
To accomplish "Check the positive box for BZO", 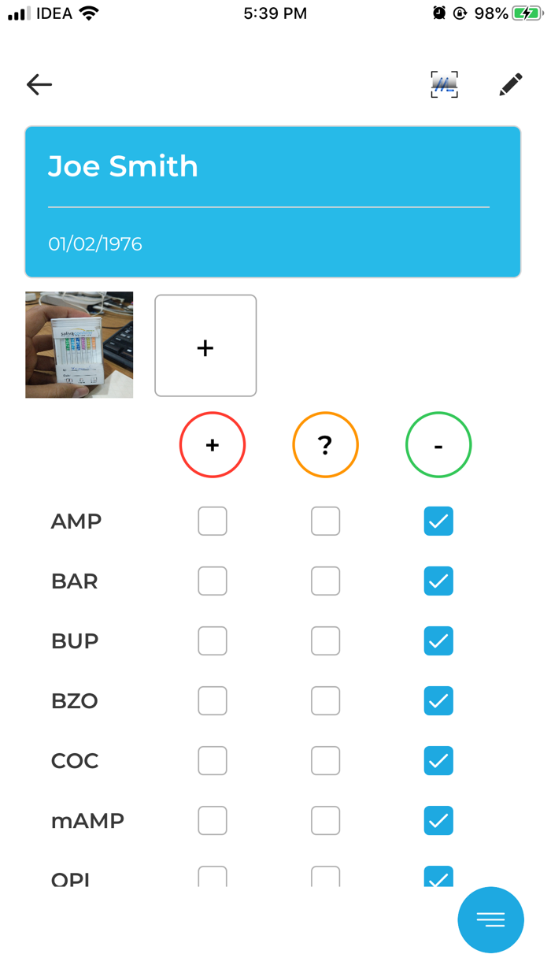I will tap(212, 700).
